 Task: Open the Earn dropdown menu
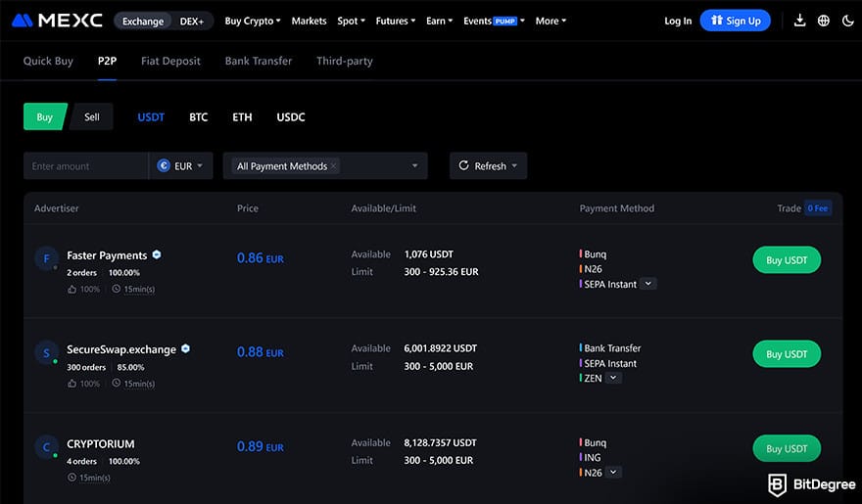pyautogui.click(x=439, y=21)
